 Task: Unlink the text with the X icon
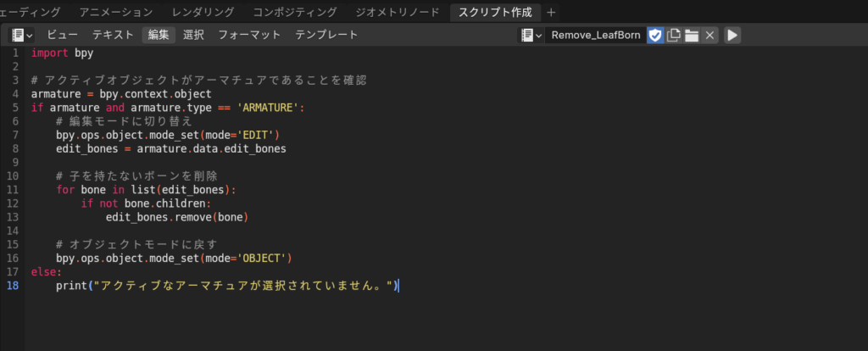pyautogui.click(x=709, y=36)
